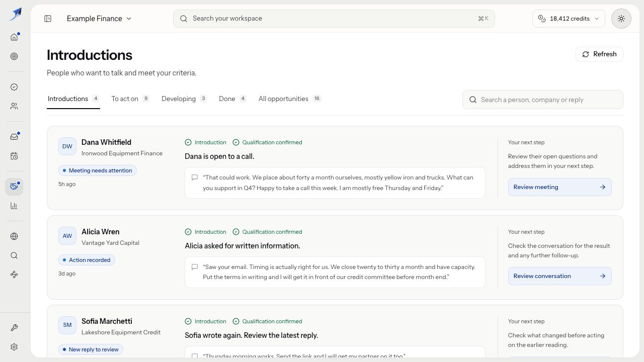
Task: Click Ironwood Equipment Finance company name
Action: point(122,153)
